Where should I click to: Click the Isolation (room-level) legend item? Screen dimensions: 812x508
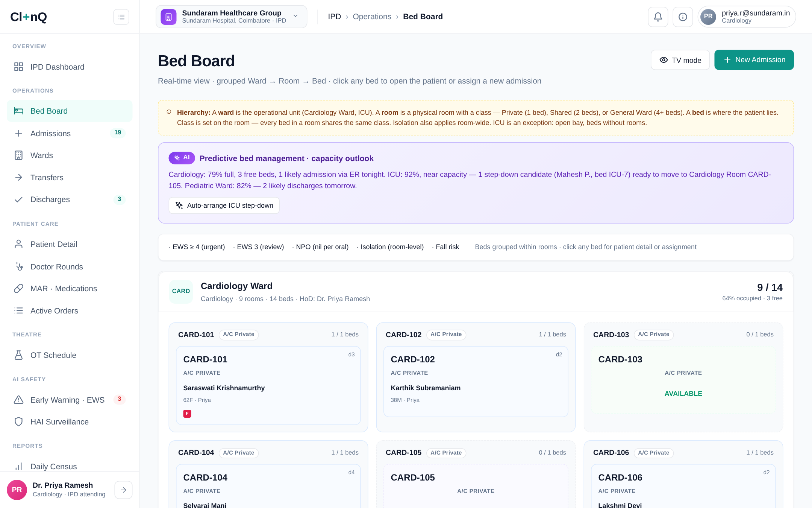pos(390,247)
